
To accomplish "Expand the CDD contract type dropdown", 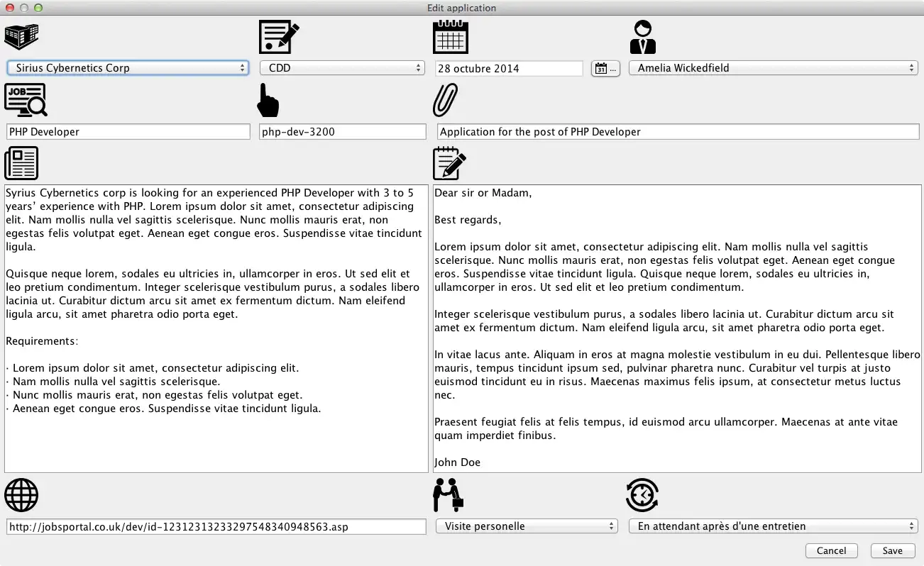I will click(x=342, y=68).
